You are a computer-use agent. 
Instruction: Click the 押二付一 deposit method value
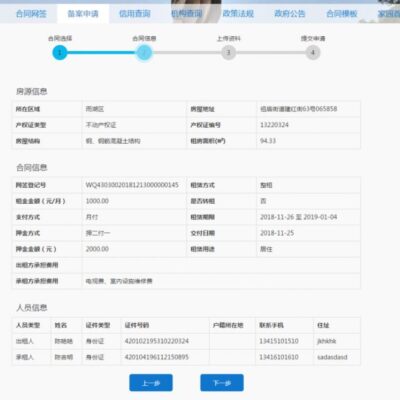point(98,233)
